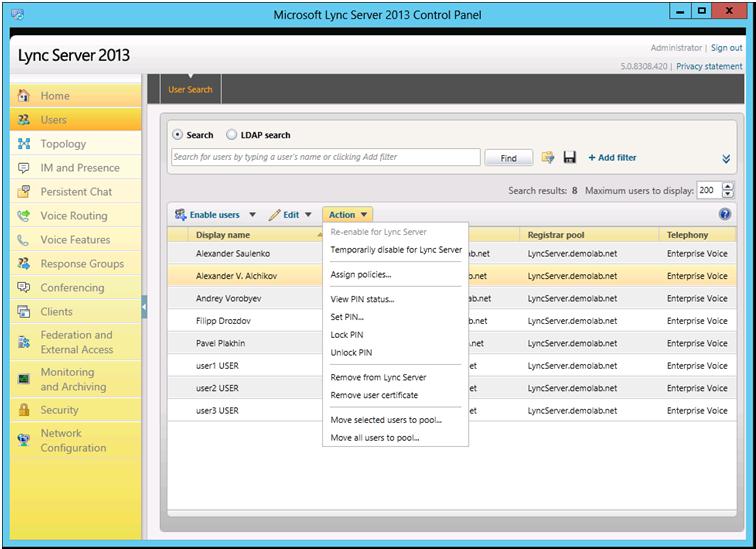
Task: Click the Network Configuration icon
Action: [24, 440]
